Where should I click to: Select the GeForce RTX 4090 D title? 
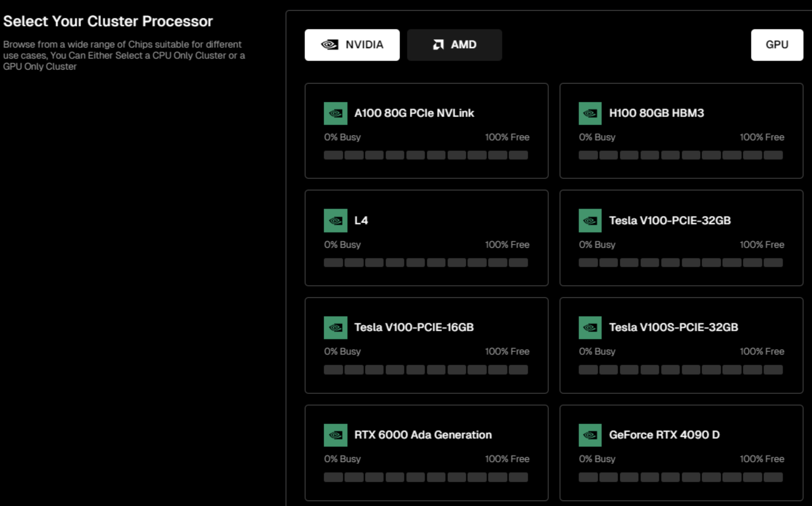[x=664, y=435]
